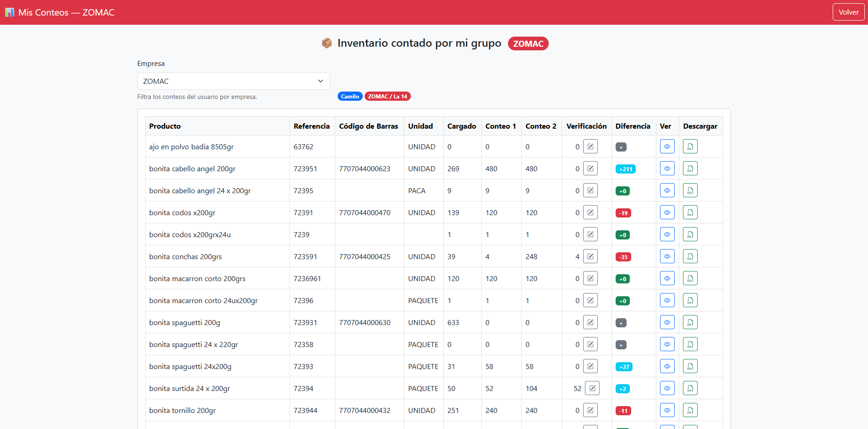Image resolution: width=868 pixels, height=429 pixels.
Task: Click the Producto column header
Action: (x=165, y=126)
